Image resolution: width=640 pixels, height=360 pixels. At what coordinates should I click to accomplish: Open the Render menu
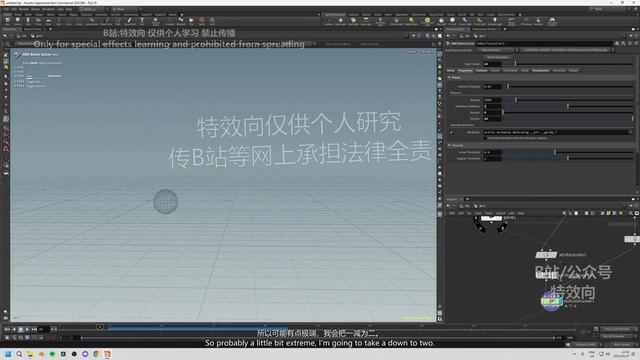coord(24,9)
